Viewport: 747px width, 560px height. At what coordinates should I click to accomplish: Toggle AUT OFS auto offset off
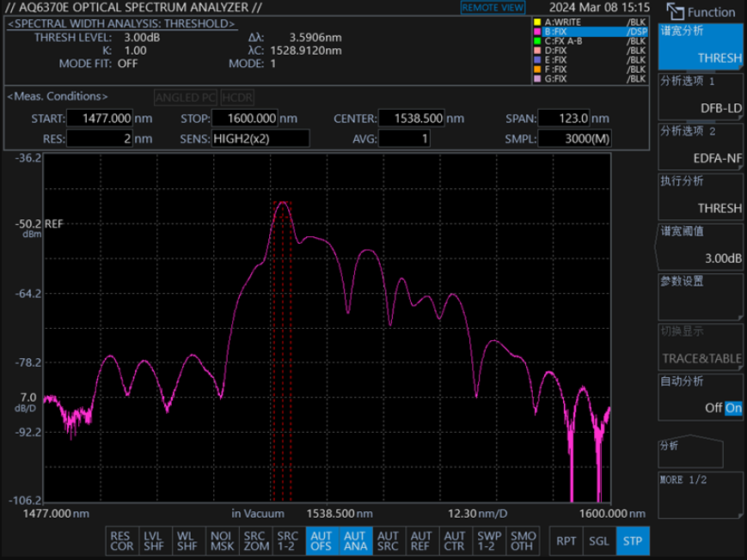pyautogui.click(x=321, y=540)
